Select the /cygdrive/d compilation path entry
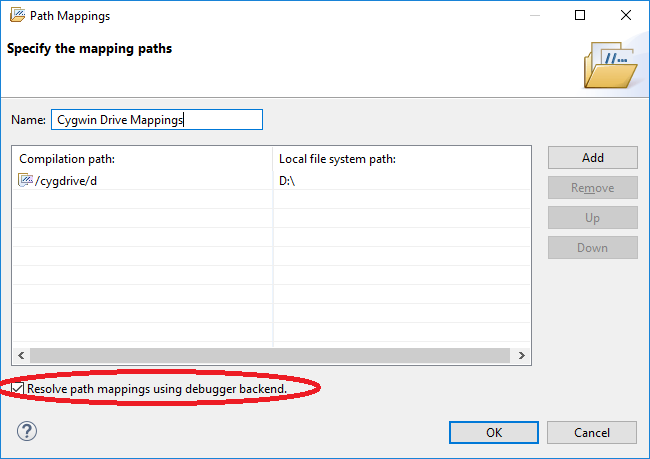 pyautogui.click(x=66, y=181)
